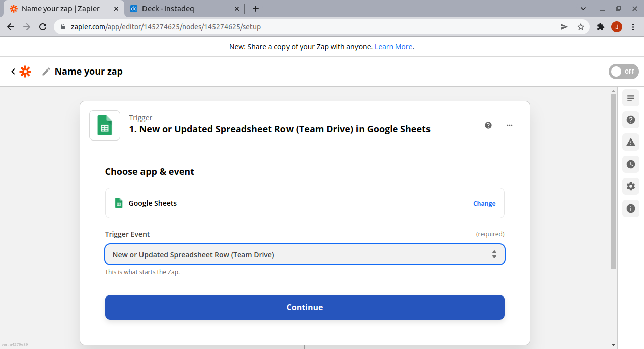The width and height of the screenshot is (644, 349).
Task: Click the share page arrow icon
Action: pyautogui.click(x=564, y=27)
